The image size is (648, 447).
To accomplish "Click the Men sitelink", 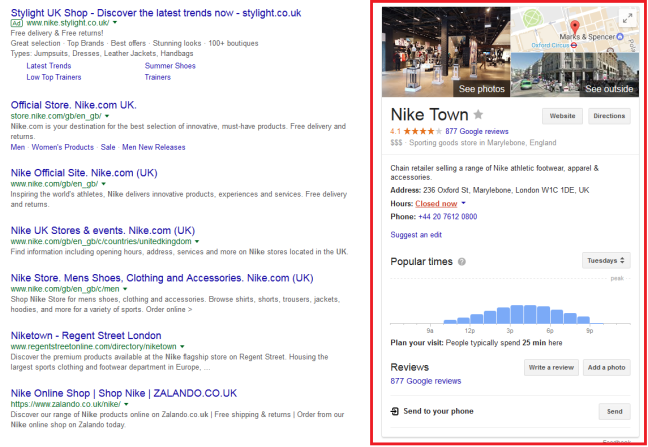I will pyautogui.click(x=18, y=147).
